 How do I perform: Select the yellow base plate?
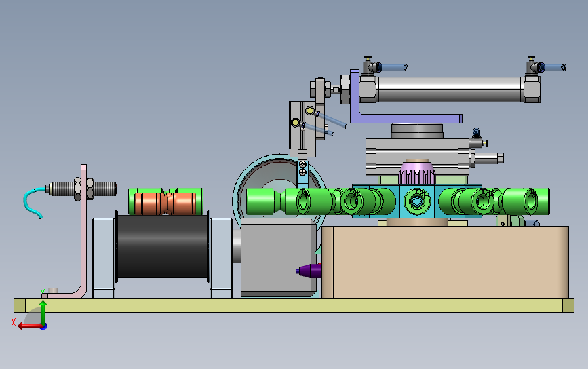pyautogui.click(x=294, y=305)
